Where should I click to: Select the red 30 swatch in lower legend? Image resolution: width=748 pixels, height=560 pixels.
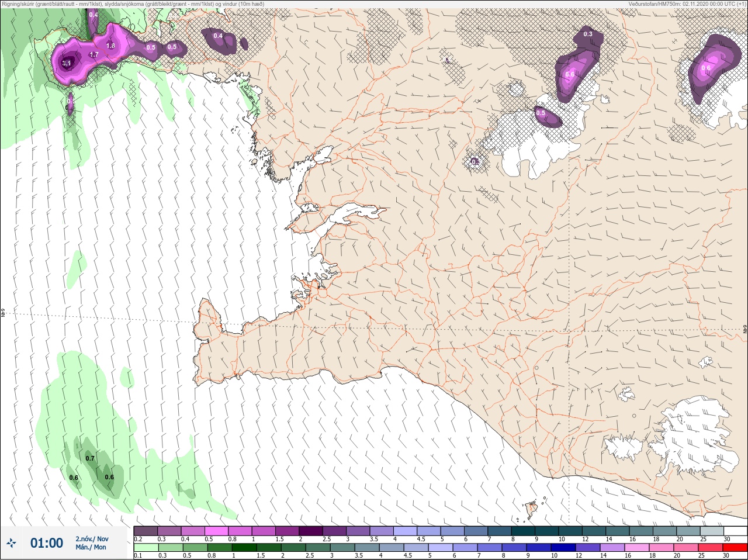pyautogui.click(x=736, y=548)
